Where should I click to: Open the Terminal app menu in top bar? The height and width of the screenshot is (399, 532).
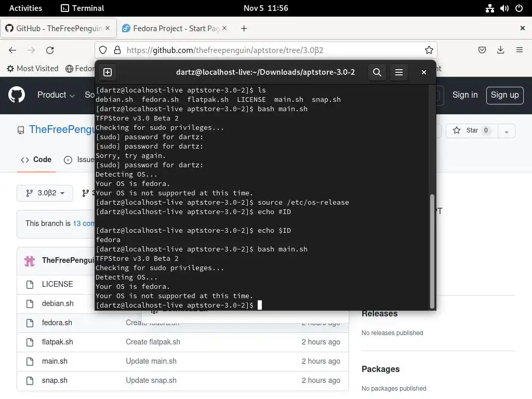coord(83,8)
